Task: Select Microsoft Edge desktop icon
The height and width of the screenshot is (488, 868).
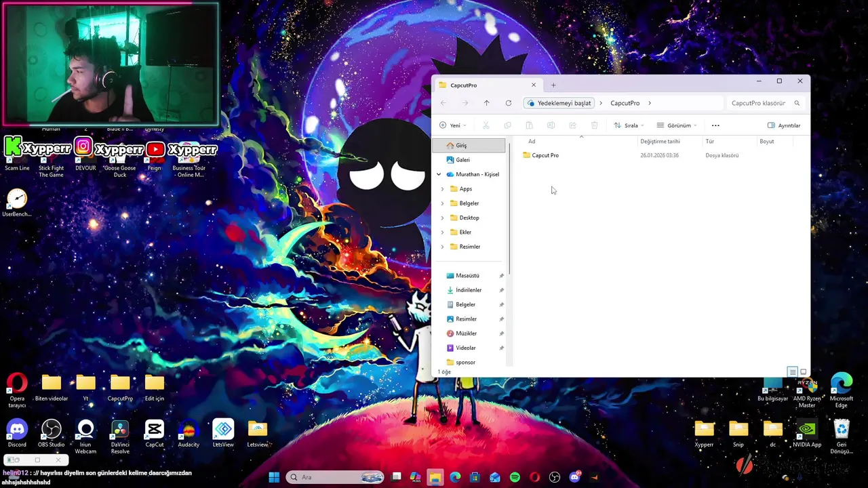Action: coord(842,390)
